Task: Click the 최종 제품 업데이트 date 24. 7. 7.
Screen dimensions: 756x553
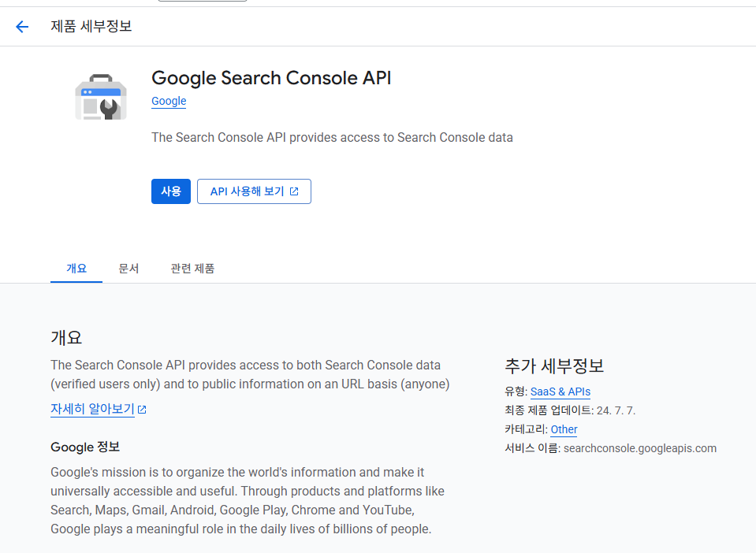Action: coord(616,411)
